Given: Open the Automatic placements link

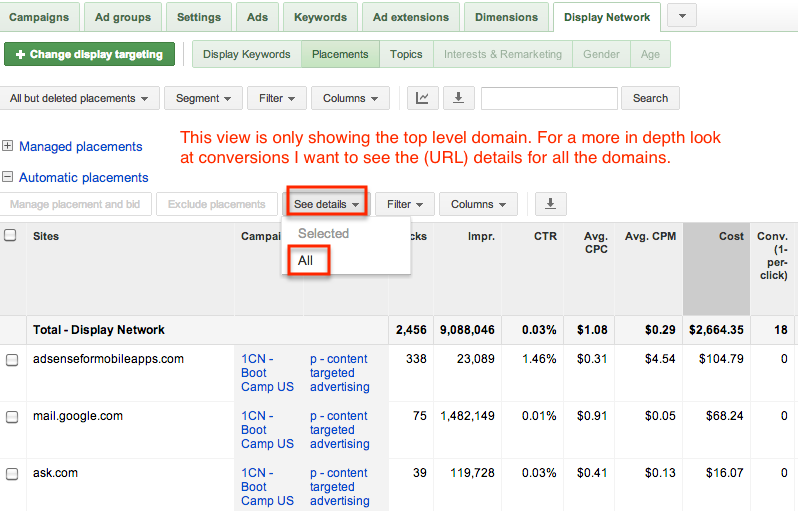Looking at the screenshot, I should (x=83, y=178).
